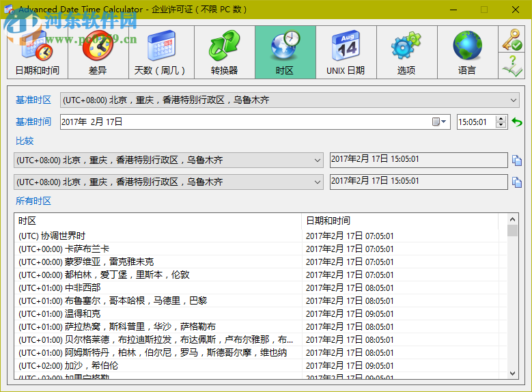This screenshot has width=532, height=392.
Task: Click the second comparison result field
Action: (x=419, y=182)
